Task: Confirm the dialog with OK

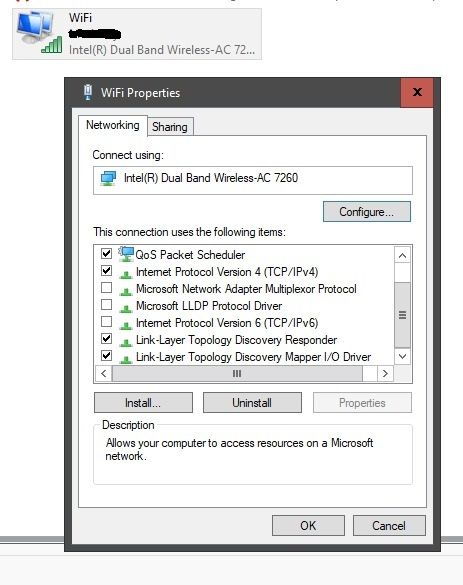Action: [308, 526]
